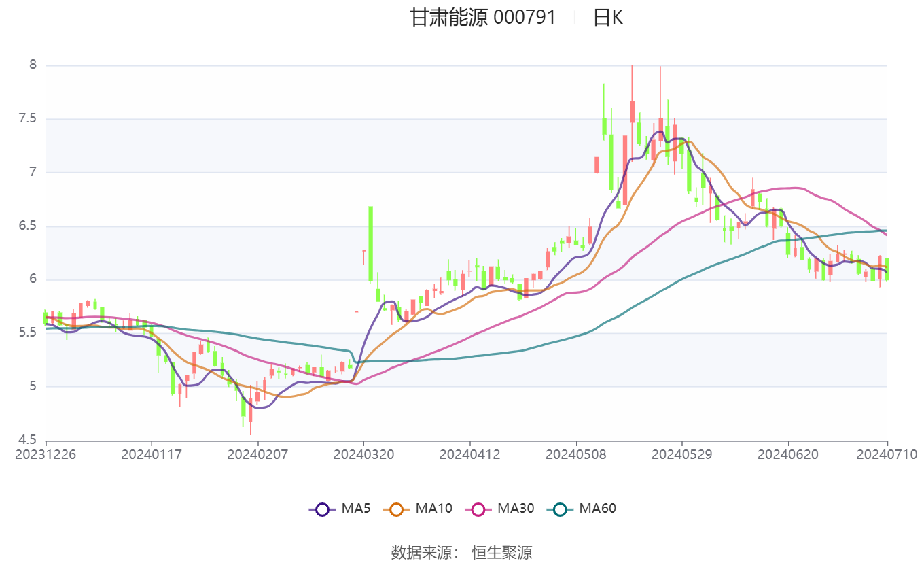Click the x-axis date 20231226
This screenshot has width=924, height=563.
46,454
